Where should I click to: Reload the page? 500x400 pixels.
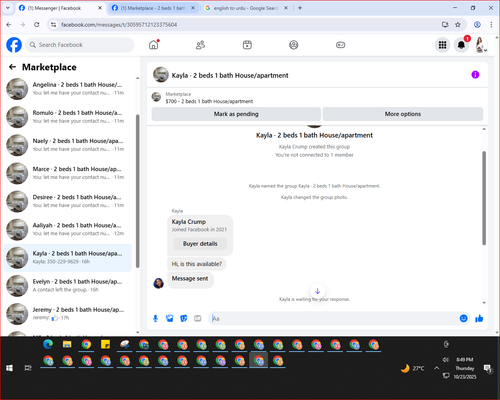[37, 24]
